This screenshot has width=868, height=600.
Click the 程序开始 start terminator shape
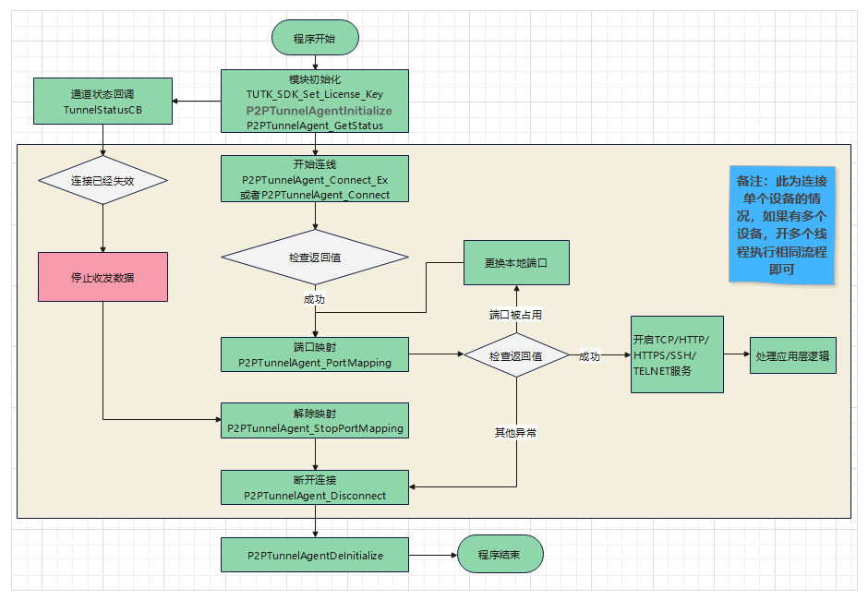coord(315,37)
